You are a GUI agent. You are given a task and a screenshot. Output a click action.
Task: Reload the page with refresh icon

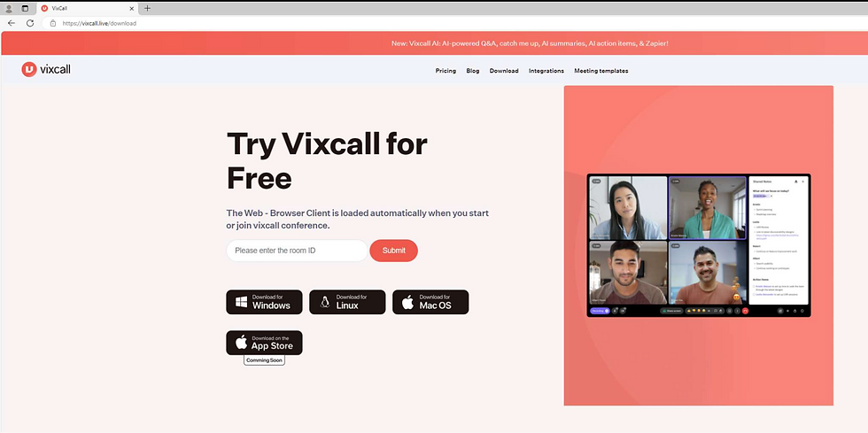click(x=30, y=23)
